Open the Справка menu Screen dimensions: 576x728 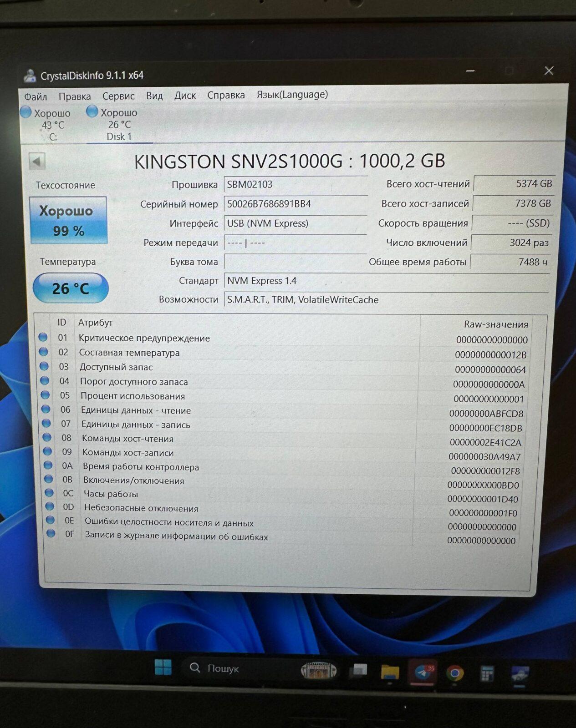pos(226,95)
